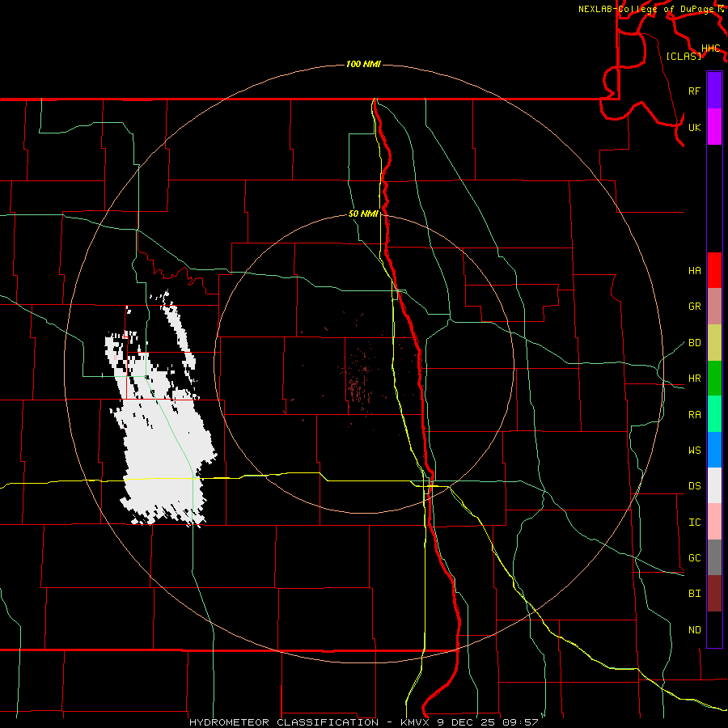This screenshot has width=728, height=728.
Task: Click the IC pink legend swatch
Action: point(714,522)
